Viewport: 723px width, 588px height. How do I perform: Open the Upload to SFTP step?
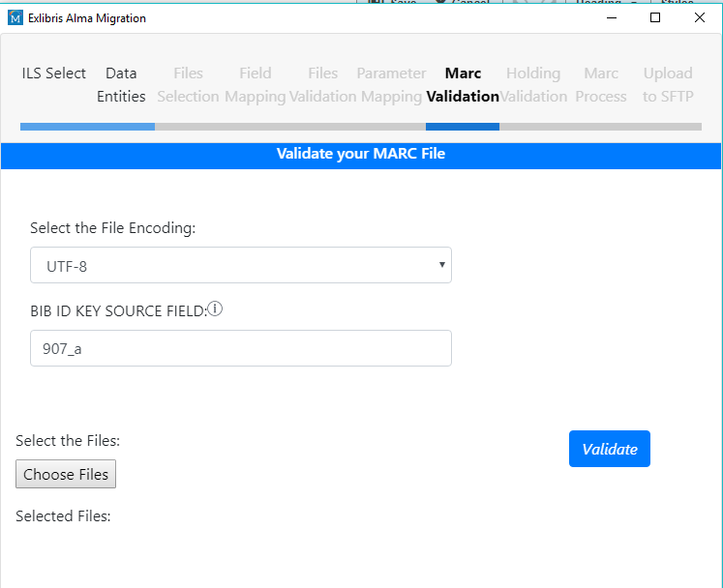(x=668, y=85)
